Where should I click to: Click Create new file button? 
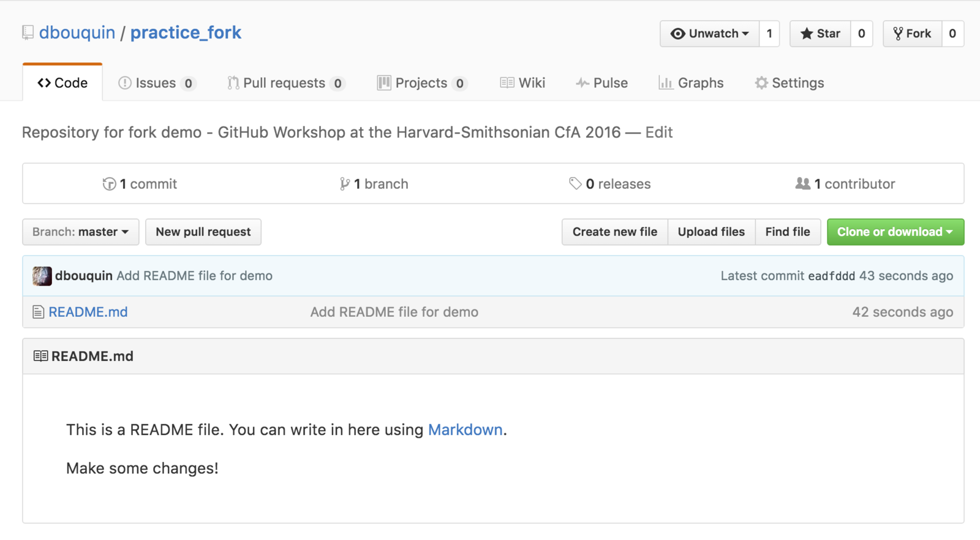coord(615,232)
